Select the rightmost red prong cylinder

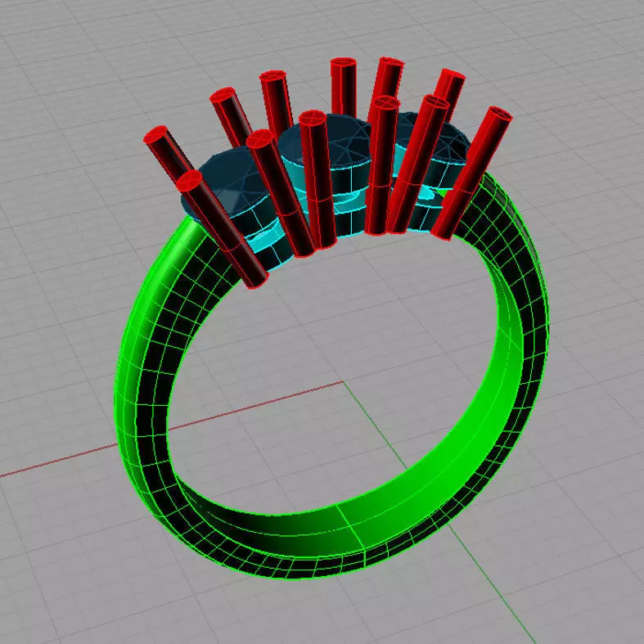(471, 173)
